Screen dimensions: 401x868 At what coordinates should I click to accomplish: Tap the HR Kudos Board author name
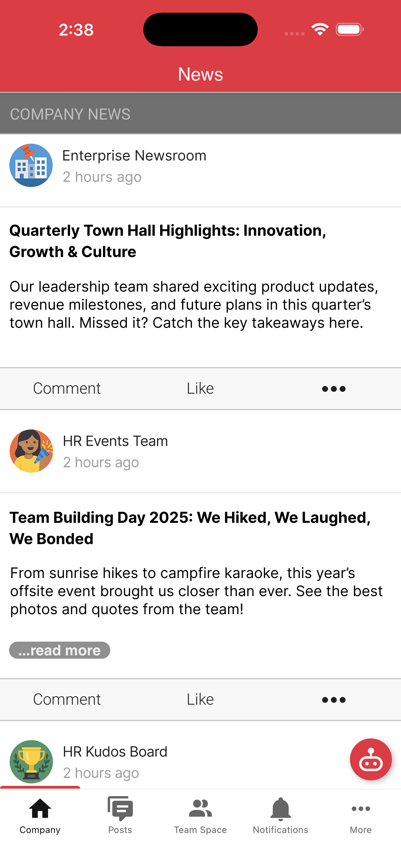(115, 752)
